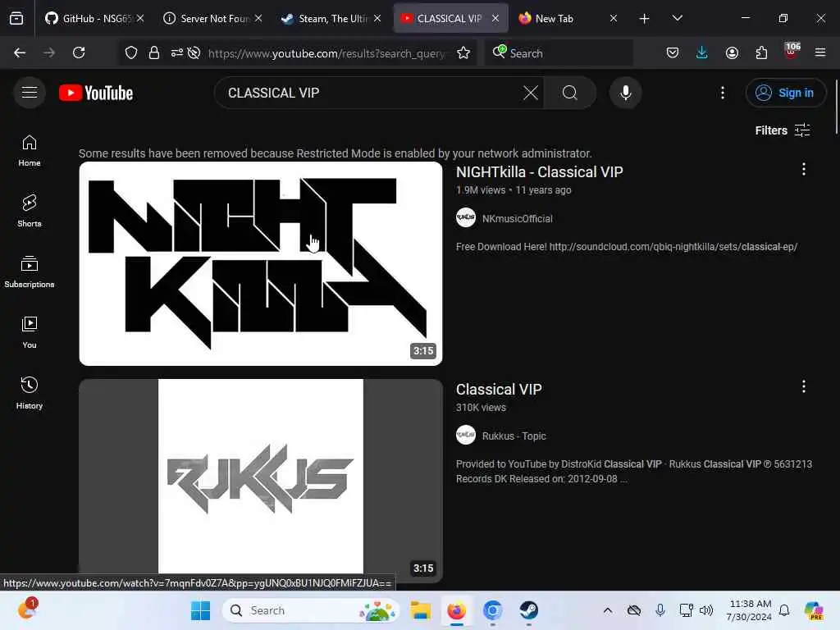This screenshot has height=630, width=840.
Task: Open NKmusicOfficial channel name
Action: (517, 218)
